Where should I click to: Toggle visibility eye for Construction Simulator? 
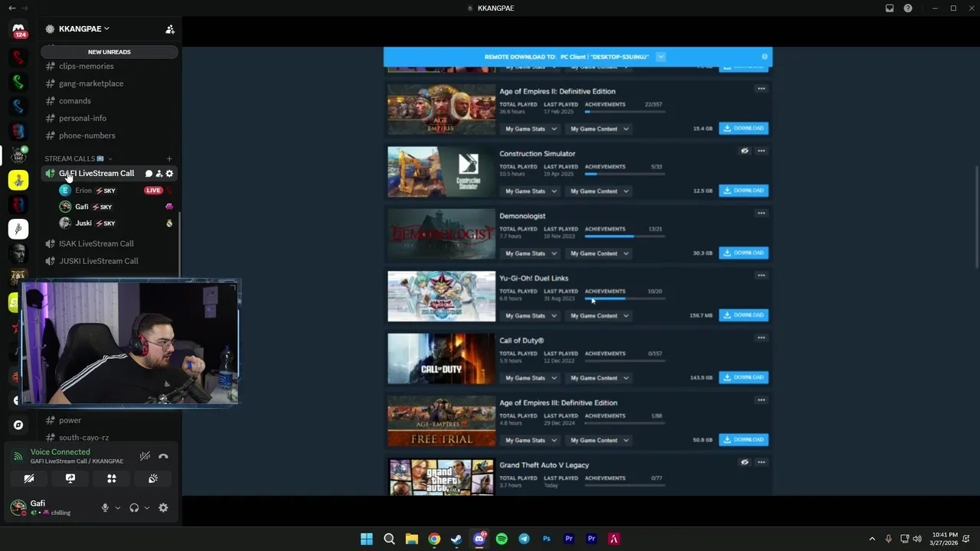[x=744, y=152]
